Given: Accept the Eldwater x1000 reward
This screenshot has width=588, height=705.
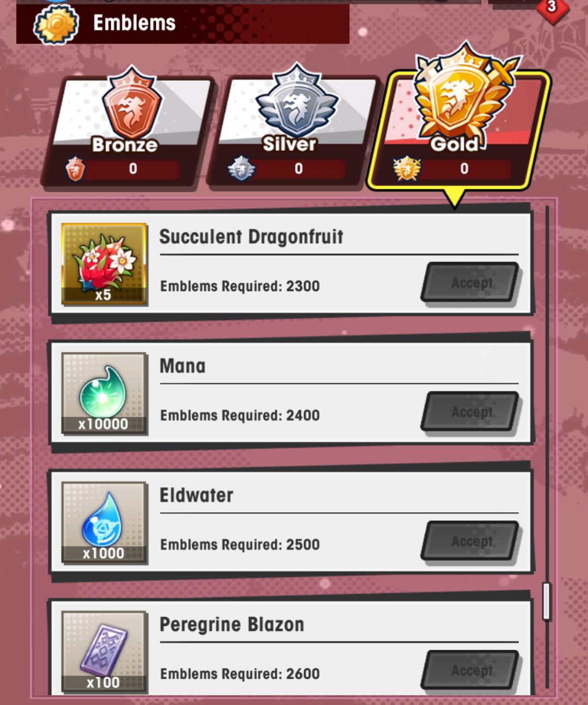Looking at the screenshot, I should click(x=471, y=541).
